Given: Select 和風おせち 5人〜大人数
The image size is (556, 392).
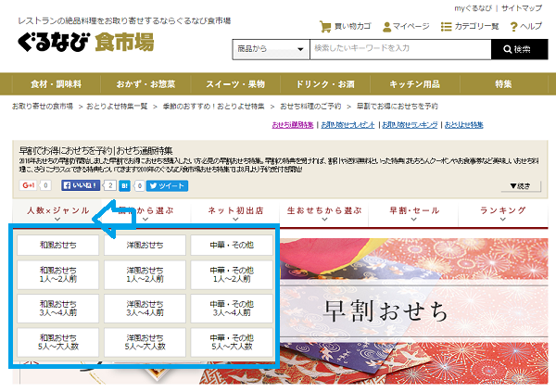Looking at the screenshot, I should pos(57,342).
